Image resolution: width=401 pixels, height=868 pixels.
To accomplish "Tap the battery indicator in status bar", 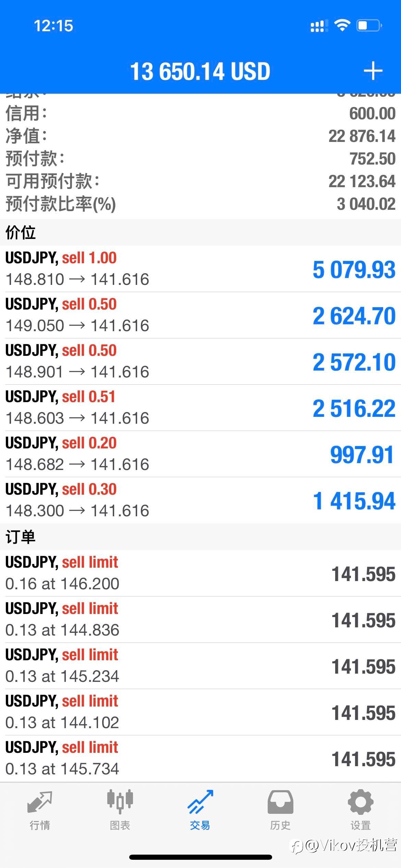I will coord(369,25).
